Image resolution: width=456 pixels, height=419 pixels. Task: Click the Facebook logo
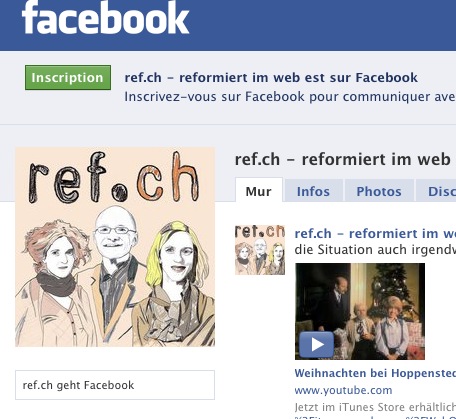pos(105,17)
